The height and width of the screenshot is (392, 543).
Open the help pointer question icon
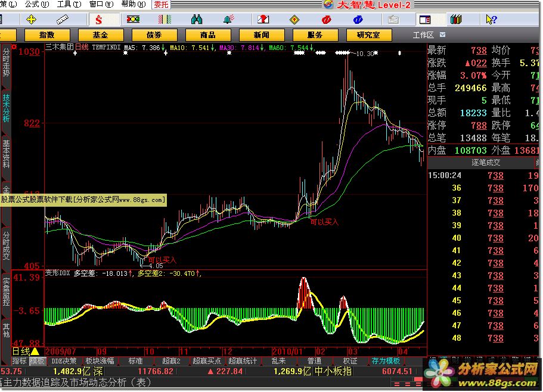pos(491,20)
